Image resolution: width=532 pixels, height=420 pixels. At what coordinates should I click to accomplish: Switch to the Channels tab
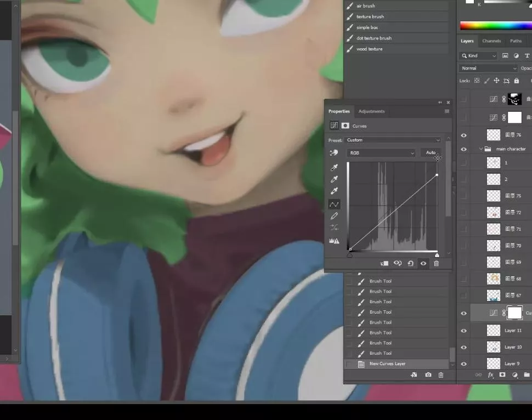[491, 41]
